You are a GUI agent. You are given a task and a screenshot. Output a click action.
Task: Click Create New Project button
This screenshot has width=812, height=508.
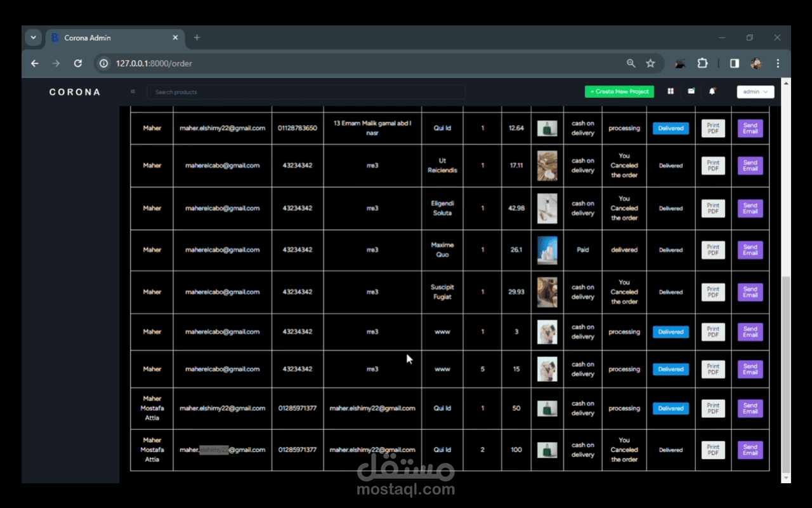point(619,92)
